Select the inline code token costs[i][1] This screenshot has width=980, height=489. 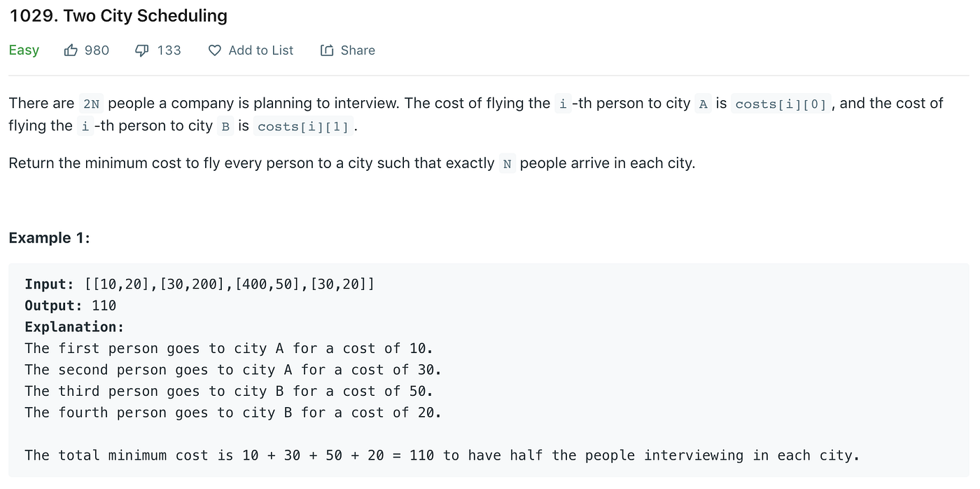304,127
